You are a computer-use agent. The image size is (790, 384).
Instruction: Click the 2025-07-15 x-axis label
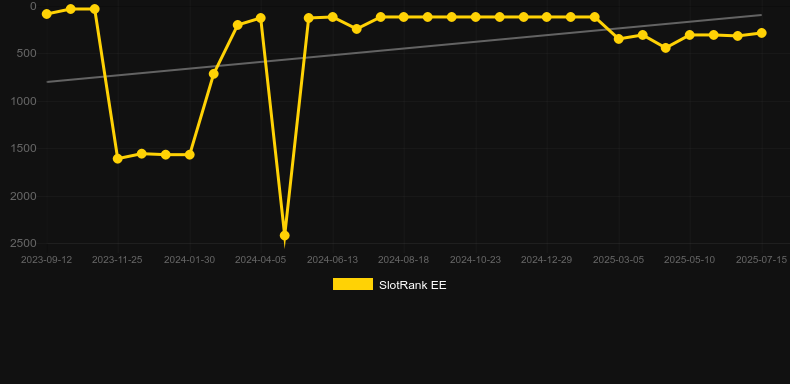761,260
